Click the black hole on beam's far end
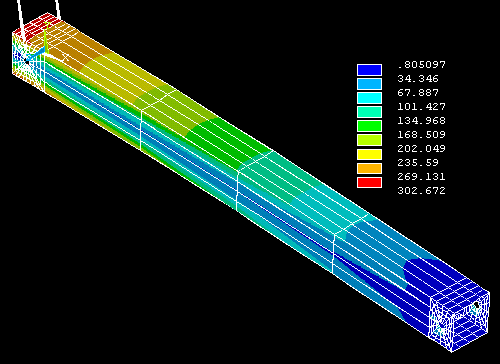 click(476, 305)
